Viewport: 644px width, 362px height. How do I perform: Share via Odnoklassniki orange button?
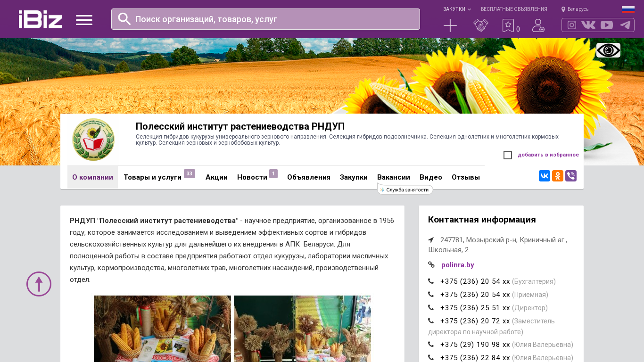click(x=558, y=176)
